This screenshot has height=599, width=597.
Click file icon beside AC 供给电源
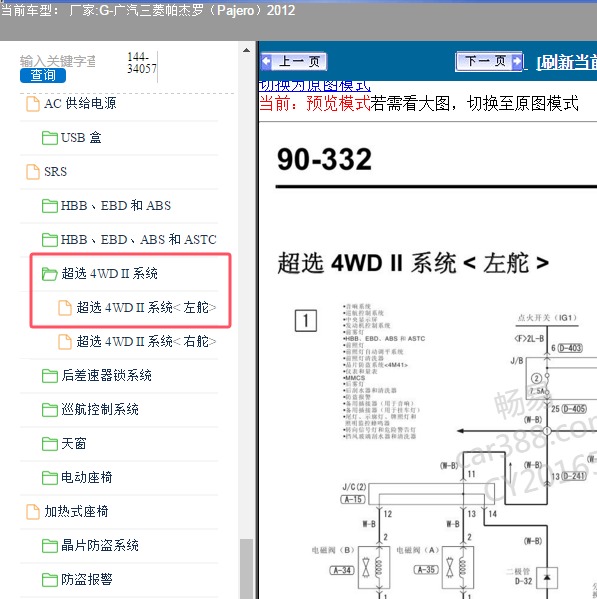pyautogui.click(x=33, y=104)
